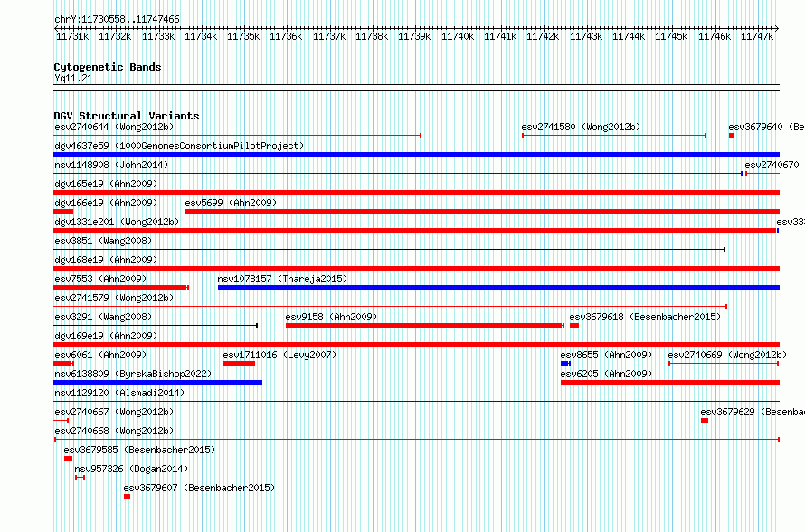Click the esv9158 (Ahn2009) label

click(x=331, y=317)
